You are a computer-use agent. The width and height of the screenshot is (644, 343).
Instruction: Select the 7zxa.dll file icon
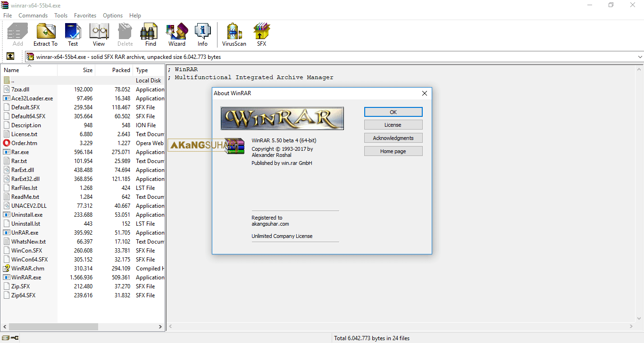[x=7, y=90]
